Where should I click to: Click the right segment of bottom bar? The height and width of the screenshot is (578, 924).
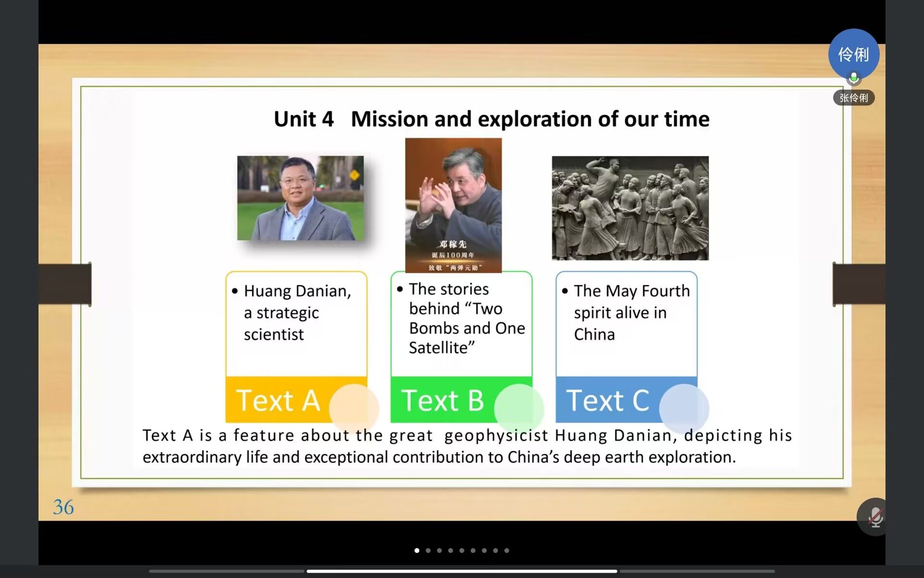697,571
